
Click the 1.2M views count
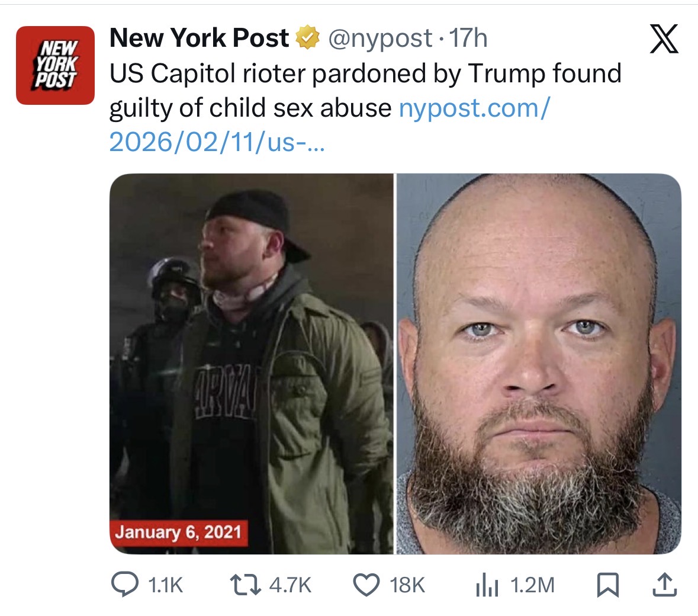532,585
